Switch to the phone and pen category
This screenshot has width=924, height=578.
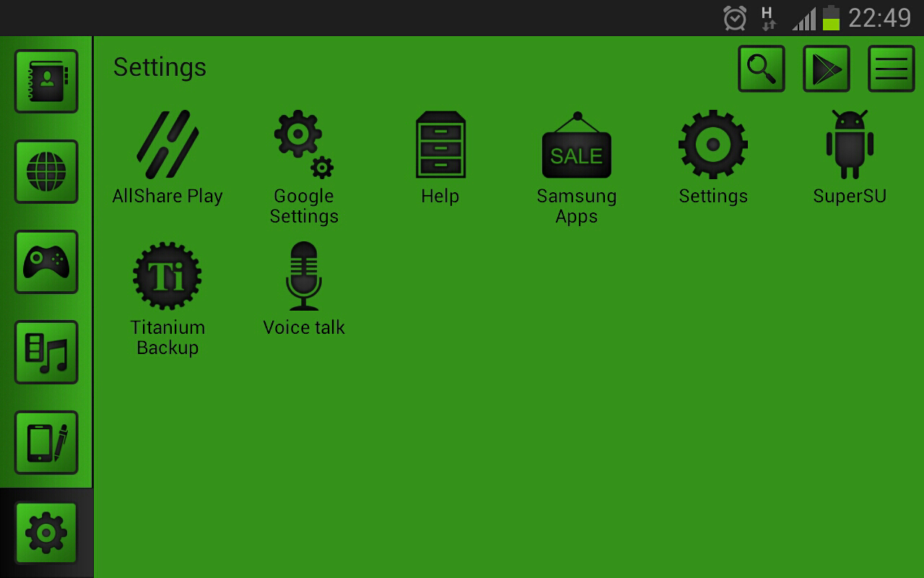(x=46, y=442)
